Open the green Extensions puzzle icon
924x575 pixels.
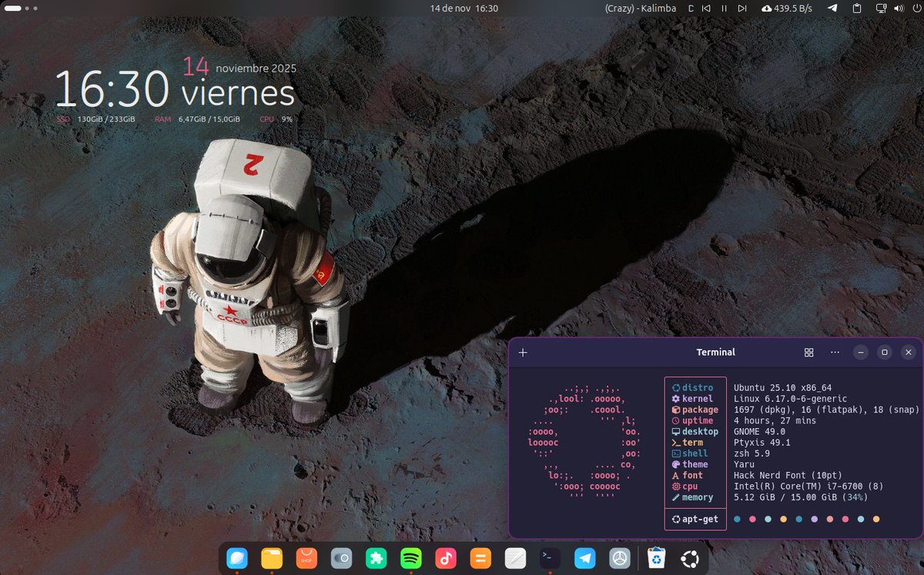click(376, 558)
